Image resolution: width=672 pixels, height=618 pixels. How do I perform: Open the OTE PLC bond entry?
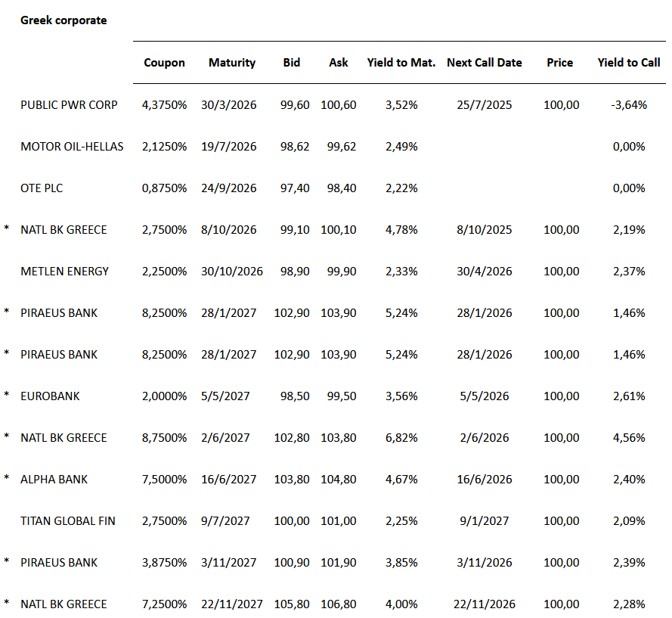click(42, 188)
